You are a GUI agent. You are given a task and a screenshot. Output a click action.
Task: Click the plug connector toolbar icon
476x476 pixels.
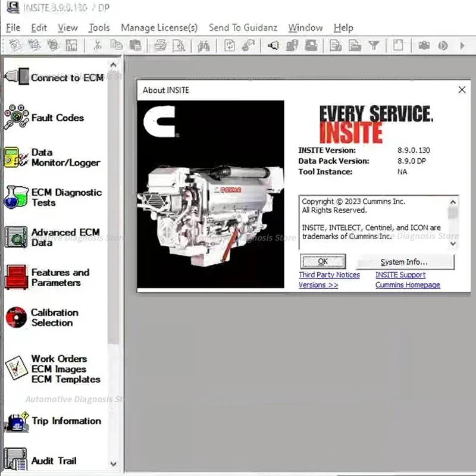(x=273, y=46)
